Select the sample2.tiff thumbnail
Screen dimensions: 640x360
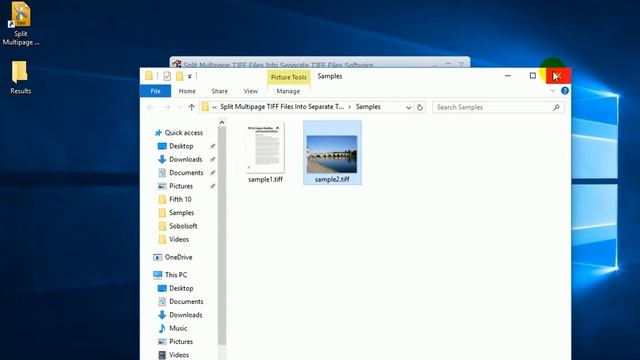(x=332, y=154)
